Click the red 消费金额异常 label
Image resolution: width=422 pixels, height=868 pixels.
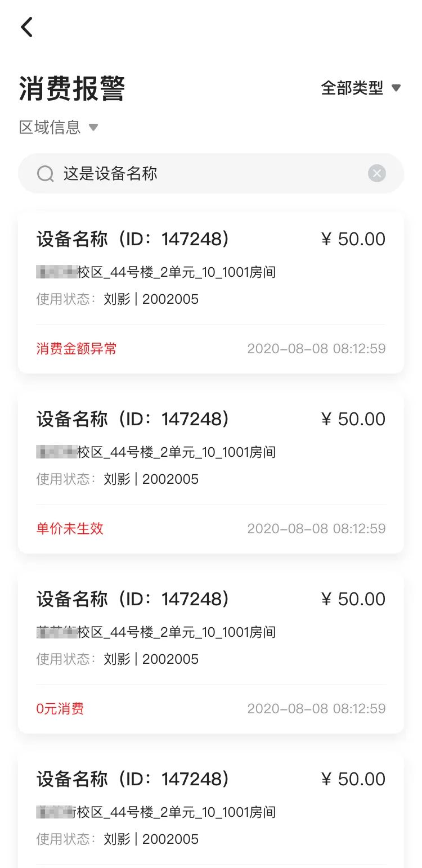tap(77, 349)
